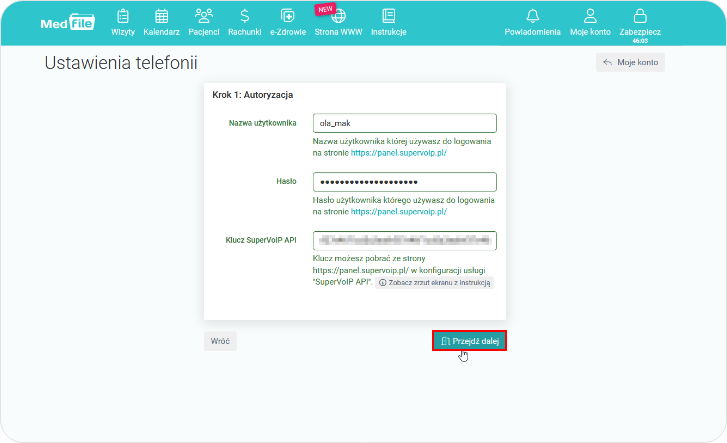Open Instrukcje manual section
The height and width of the screenshot is (443, 727).
click(388, 21)
